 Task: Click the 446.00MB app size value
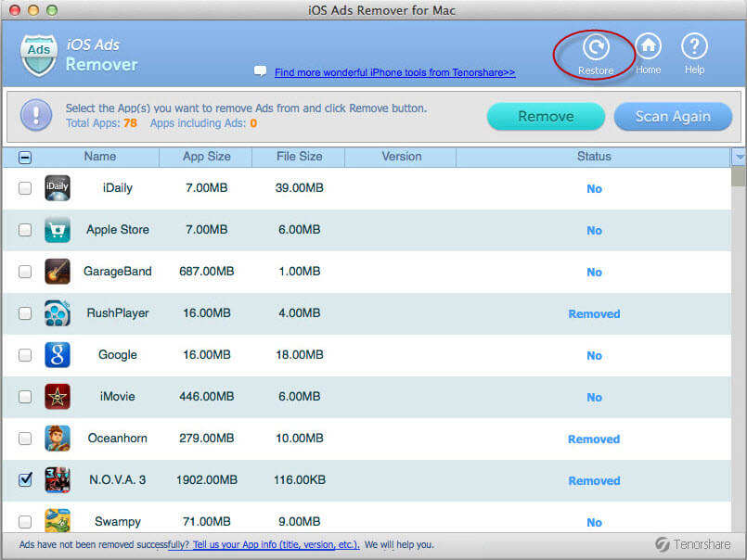pos(207,397)
